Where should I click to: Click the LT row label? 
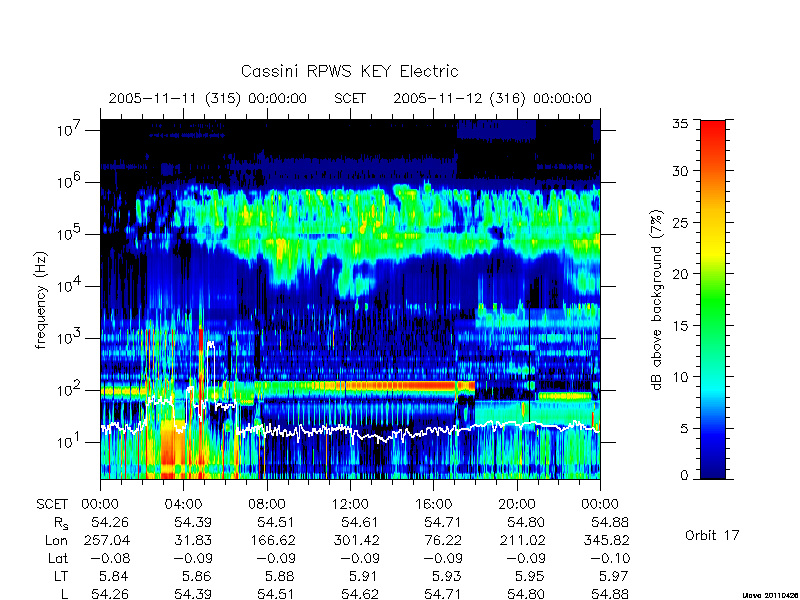point(61,576)
